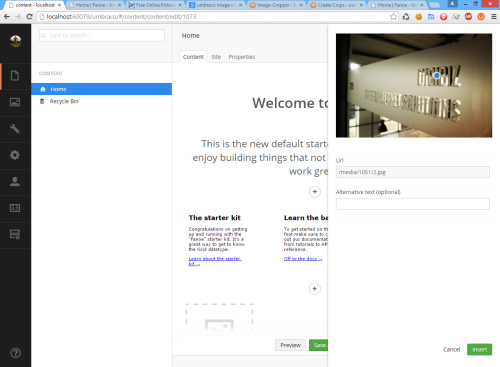The height and width of the screenshot is (367, 500).
Task: Click the user avatar at top of sidebar
Action: (15, 41)
